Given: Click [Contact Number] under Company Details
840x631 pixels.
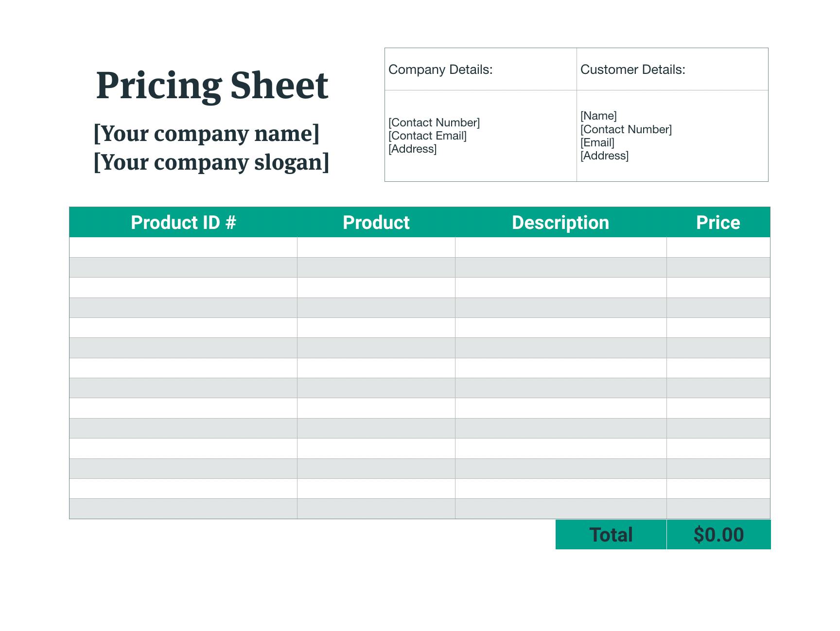Looking at the screenshot, I should pyautogui.click(x=434, y=123).
